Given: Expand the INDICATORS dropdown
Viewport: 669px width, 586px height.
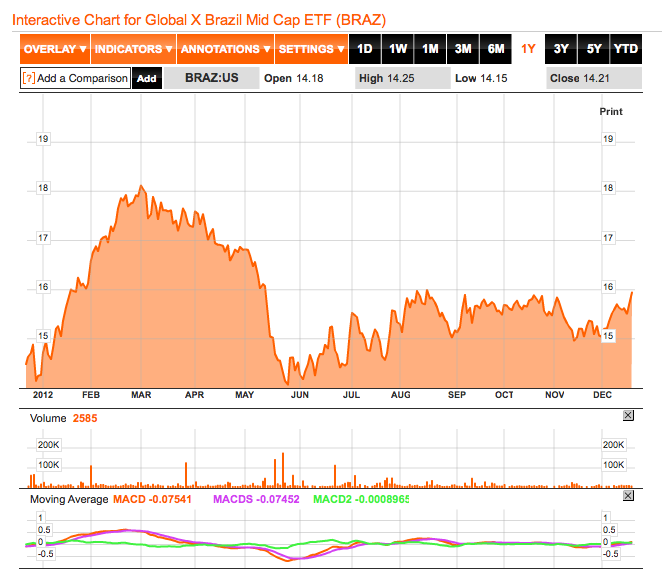Looking at the screenshot, I should point(134,49).
